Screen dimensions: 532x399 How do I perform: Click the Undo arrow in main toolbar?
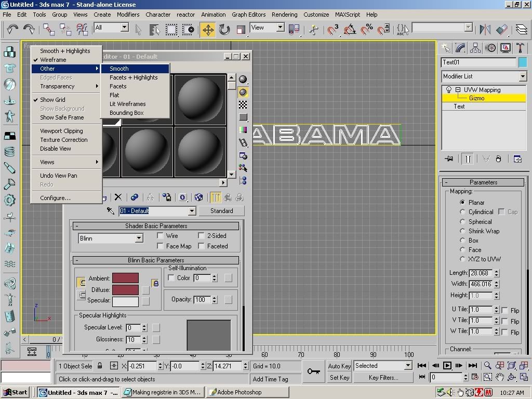pos(12,29)
